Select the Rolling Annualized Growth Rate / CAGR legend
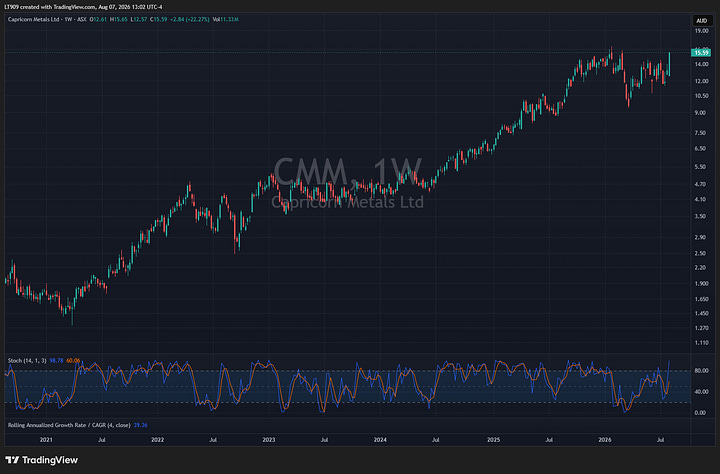The width and height of the screenshot is (720, 474). (x=69, y=425)
